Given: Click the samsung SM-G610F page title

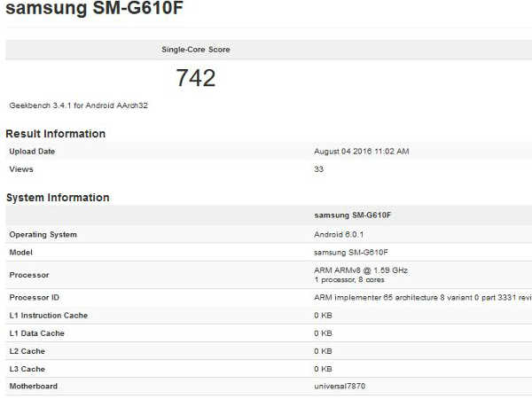Looking at the screenshot, I should pyautogui.click(x=94, y=7).
